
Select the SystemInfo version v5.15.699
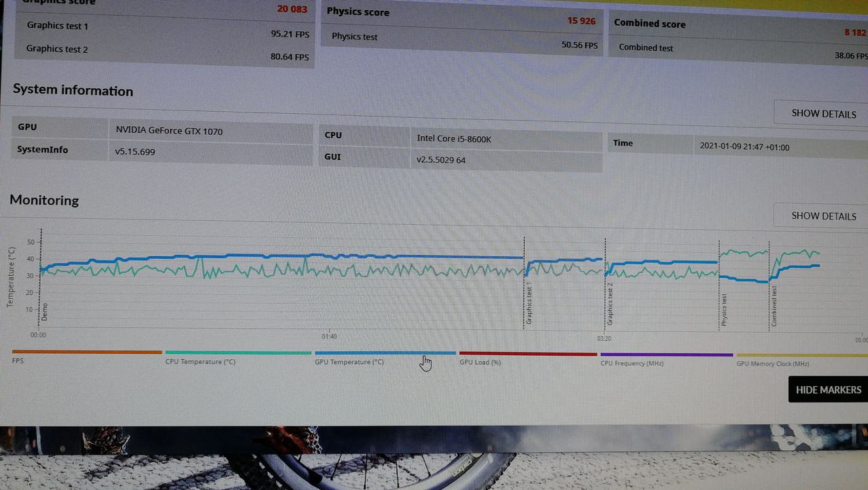(x=135, y=152)
